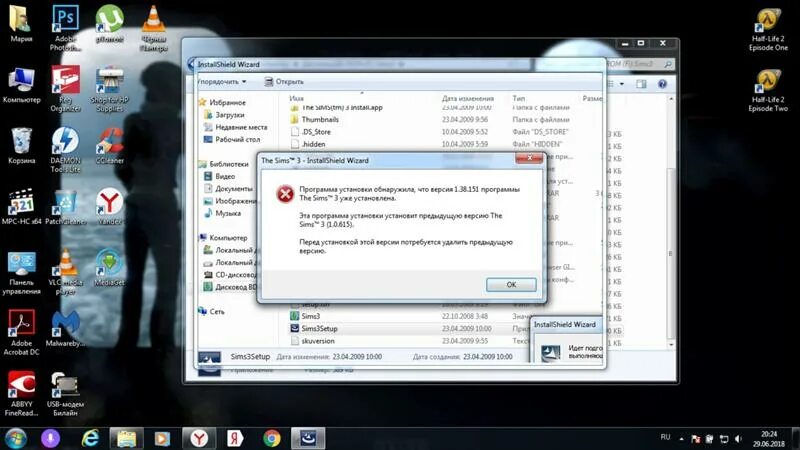Sort by Дата изменения column header
This screenshot has width=800, height=450.
(468, 98)
